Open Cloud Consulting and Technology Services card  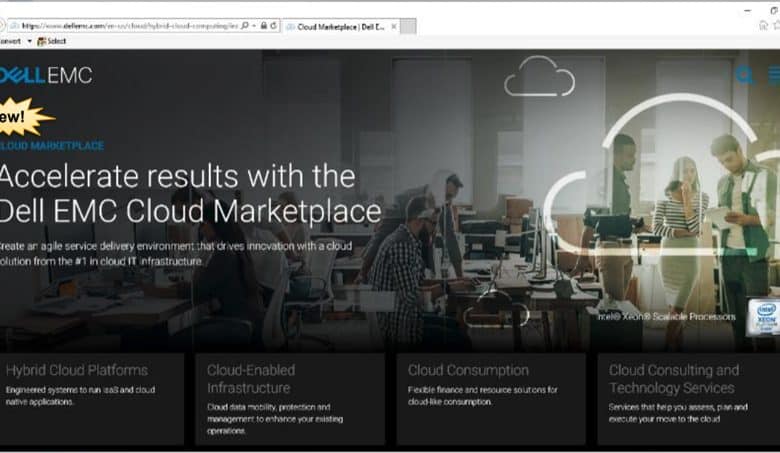(688, 399)
